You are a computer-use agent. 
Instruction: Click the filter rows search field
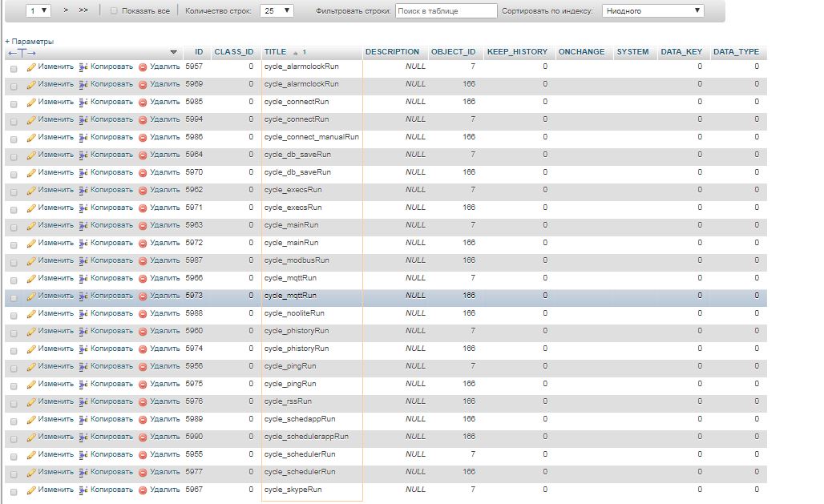(446, 11)
